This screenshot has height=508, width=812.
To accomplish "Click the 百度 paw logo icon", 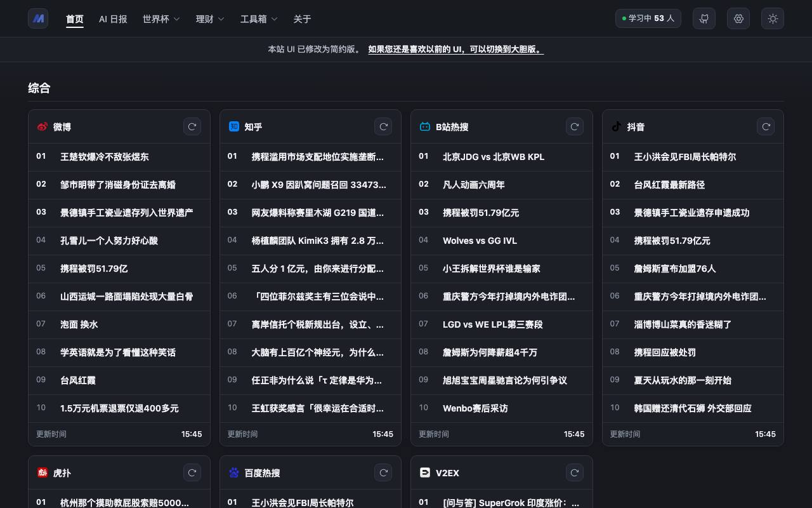I will tap(233, 472).
